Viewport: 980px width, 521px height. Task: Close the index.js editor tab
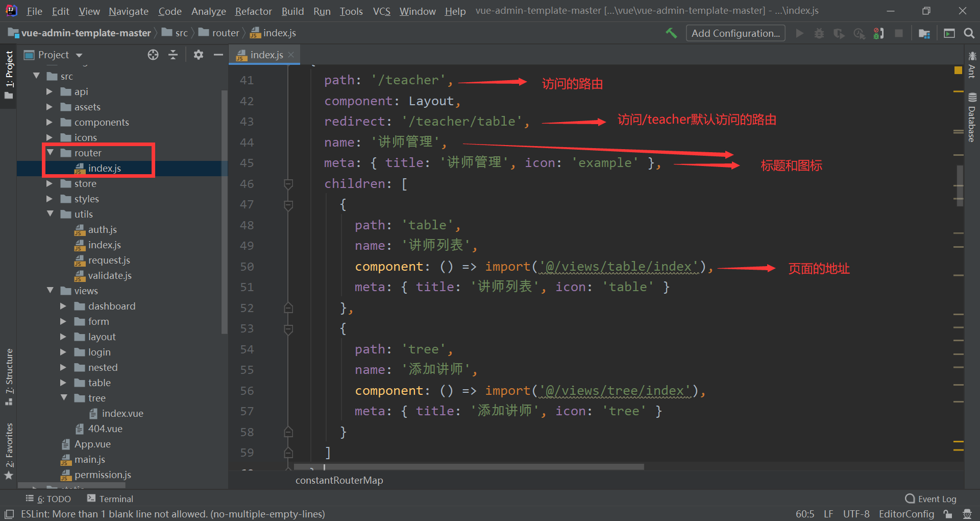(x=291, y=55)
